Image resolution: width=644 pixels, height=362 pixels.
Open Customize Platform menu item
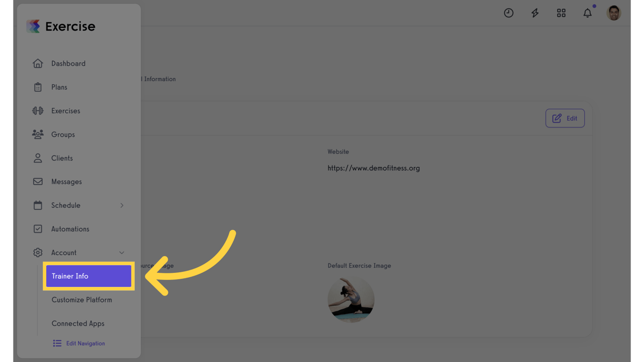click(x=82, y=300)
